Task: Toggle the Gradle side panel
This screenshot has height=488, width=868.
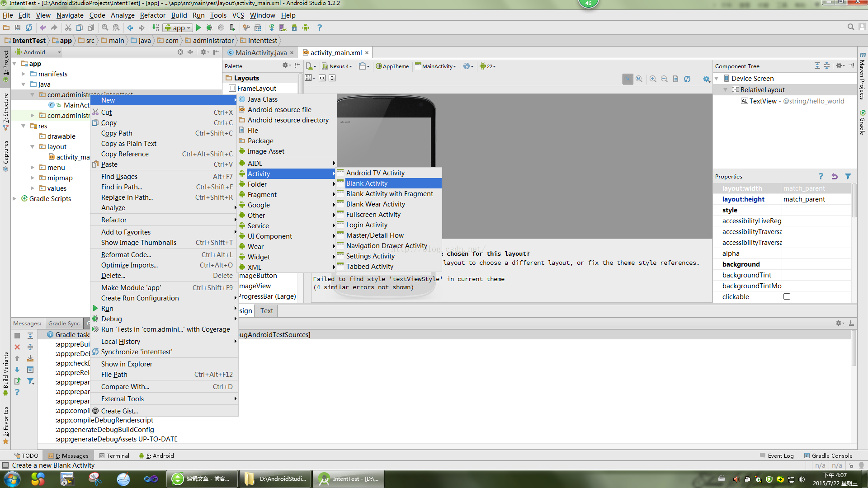Action: 863,122
